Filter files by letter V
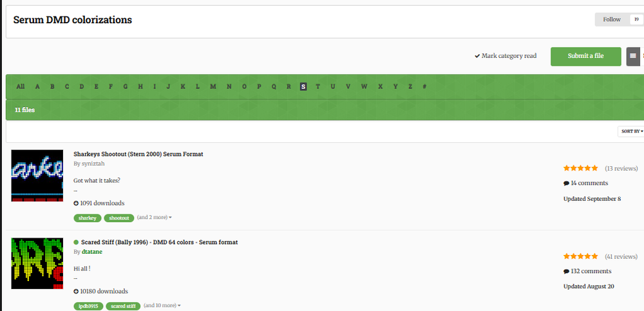Image resolution: width=644 pixels, height=311 pixels. point(348,87)
